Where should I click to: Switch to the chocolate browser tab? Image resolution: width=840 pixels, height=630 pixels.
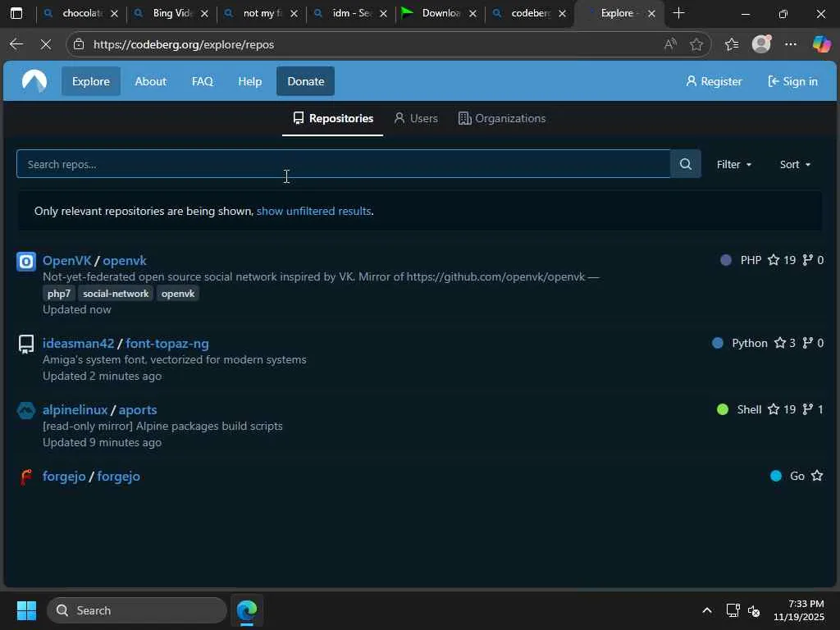(x=81, y=13)
